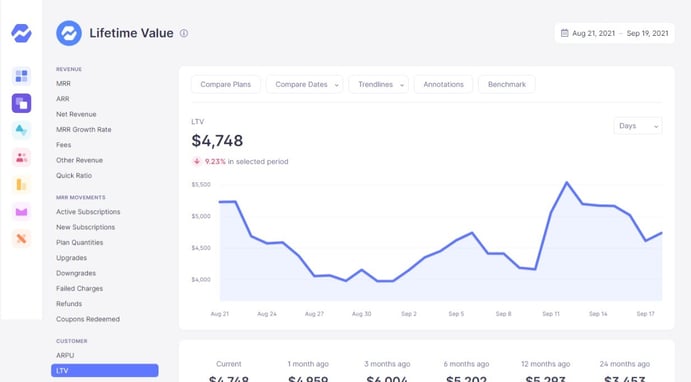Open the Days interval dropdown
The width and height of the screenshot is (691, 382).
coord(638,126)
